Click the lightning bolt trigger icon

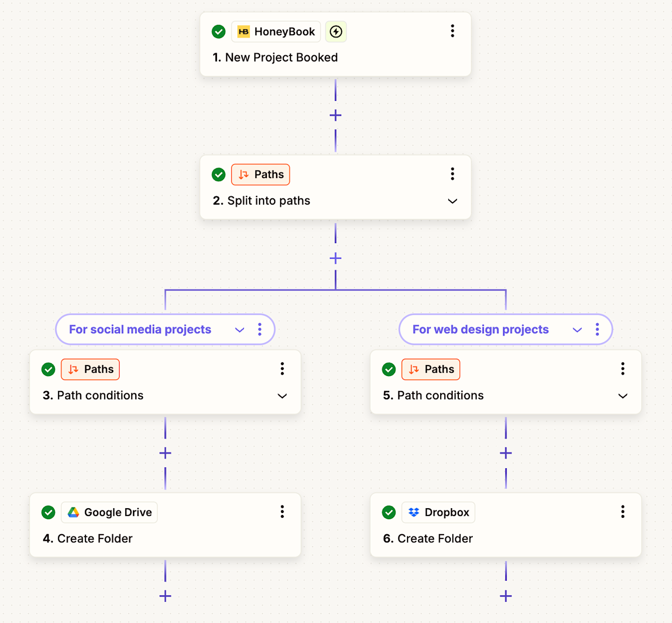[336, 32]
